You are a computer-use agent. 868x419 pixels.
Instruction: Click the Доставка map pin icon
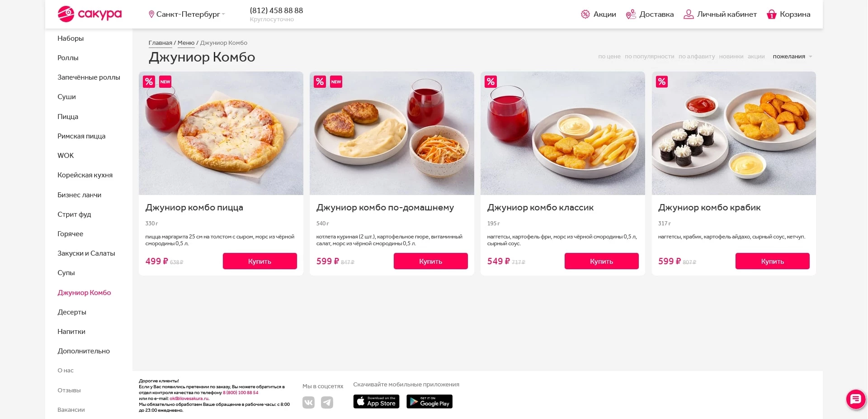click(x=631, y=14)
